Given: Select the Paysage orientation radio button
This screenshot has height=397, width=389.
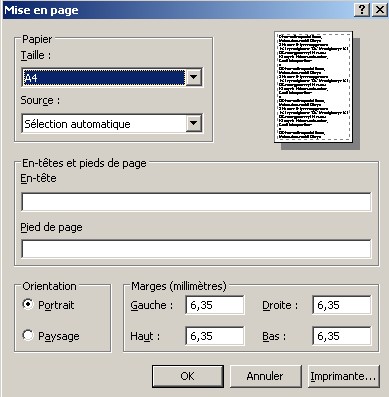Looking at the screenshot, I should pos(28,335).
